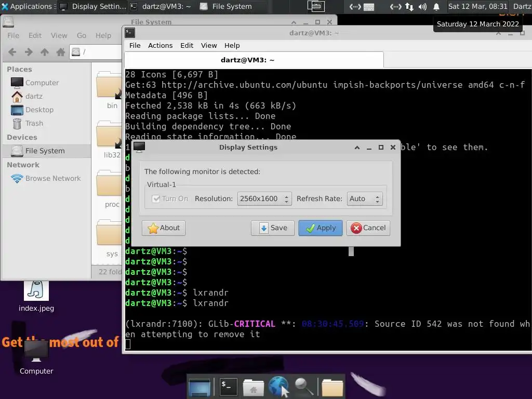Open the Refresh Rate dropdown set to Auto
Image resolution: width=532 pixels, height=399 pixels.
(x=365, y=198)
